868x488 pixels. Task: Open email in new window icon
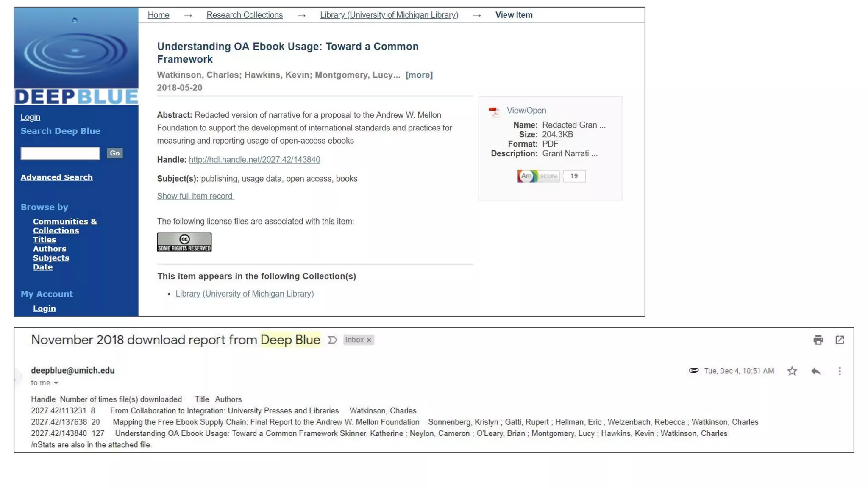840,340
